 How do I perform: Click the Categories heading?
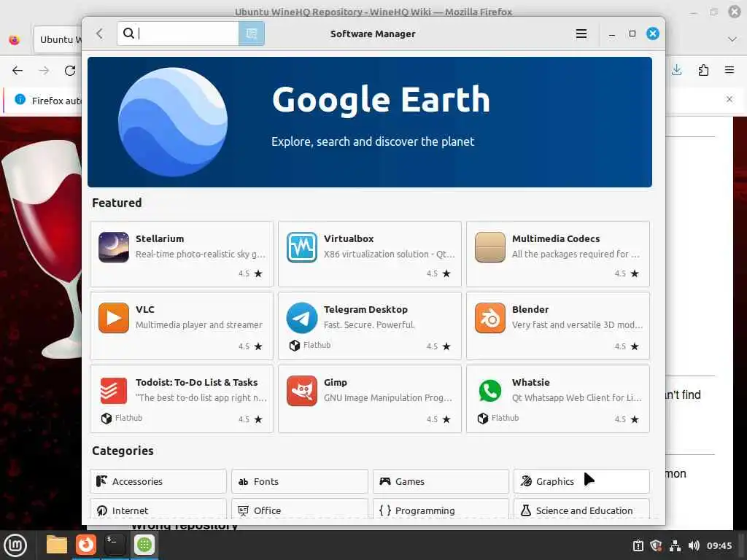pyautogui.click(x=123, y=451)
